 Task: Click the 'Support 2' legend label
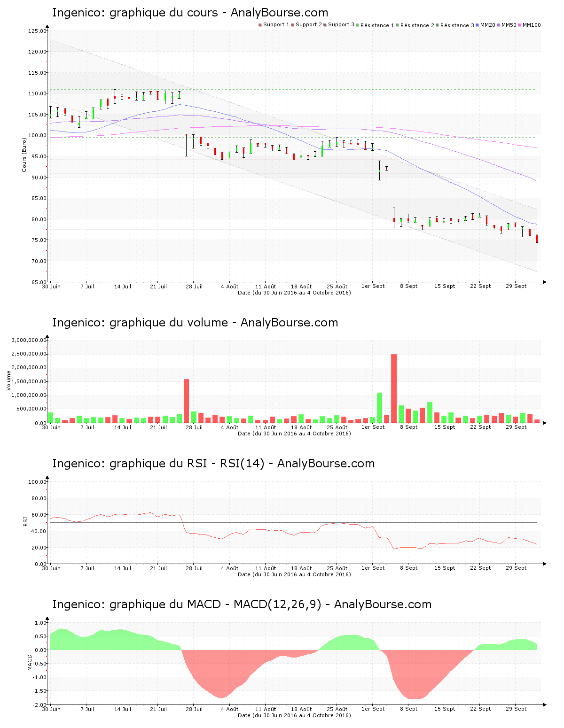[x=309, y=25]
